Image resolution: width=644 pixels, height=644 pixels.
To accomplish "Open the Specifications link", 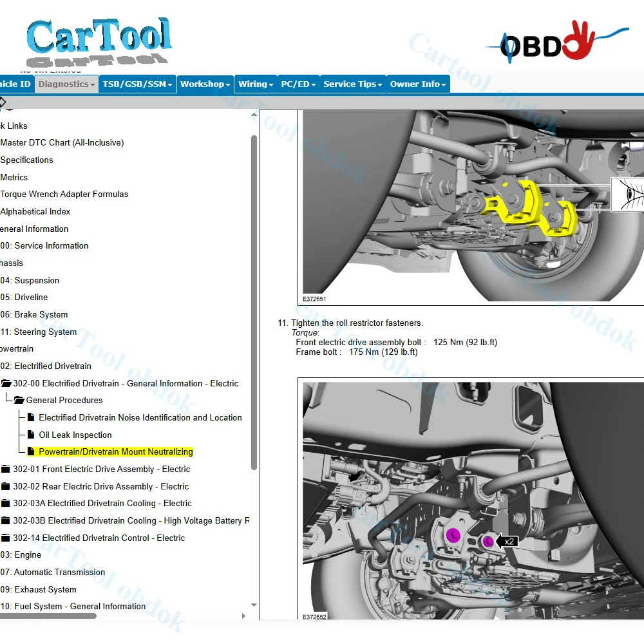I will 26,160.
